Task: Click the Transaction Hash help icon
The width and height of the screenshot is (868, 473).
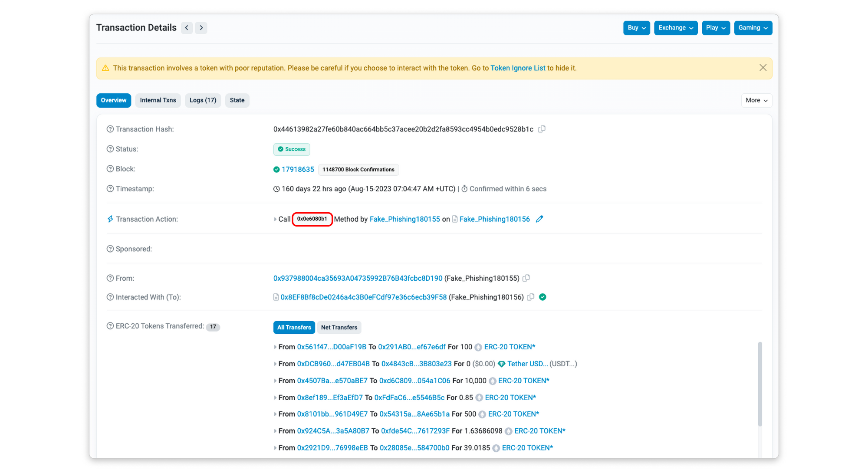Action: coord(110,129)
